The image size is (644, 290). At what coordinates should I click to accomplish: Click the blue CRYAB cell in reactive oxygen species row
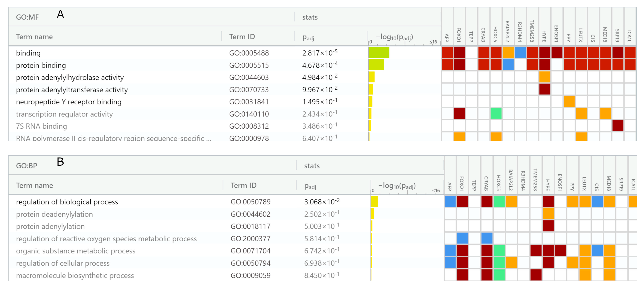487,238
